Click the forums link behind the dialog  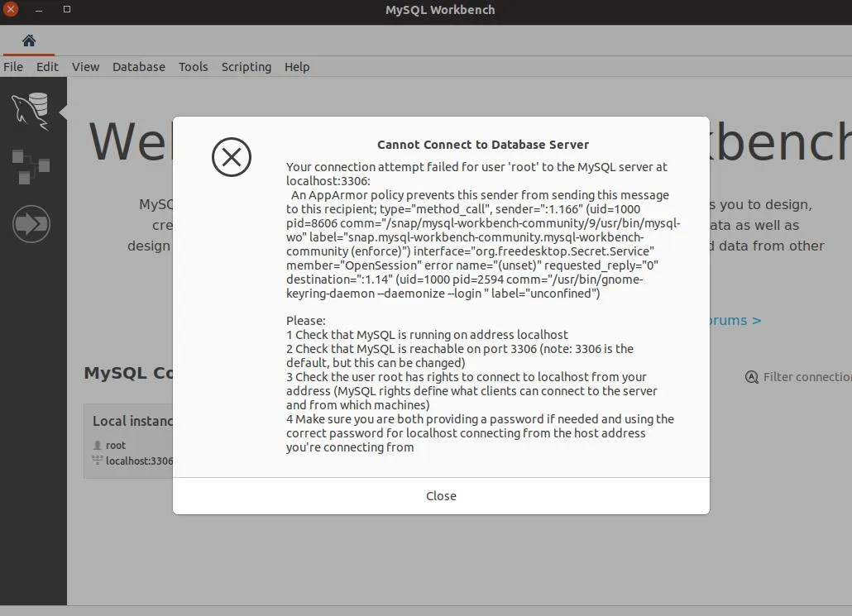(735, 321)
